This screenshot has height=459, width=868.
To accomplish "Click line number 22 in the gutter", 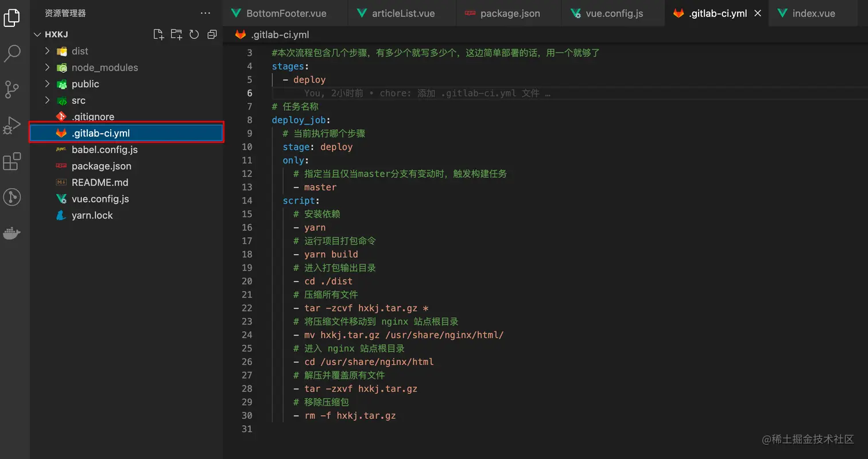I will [x=247, y=308].
